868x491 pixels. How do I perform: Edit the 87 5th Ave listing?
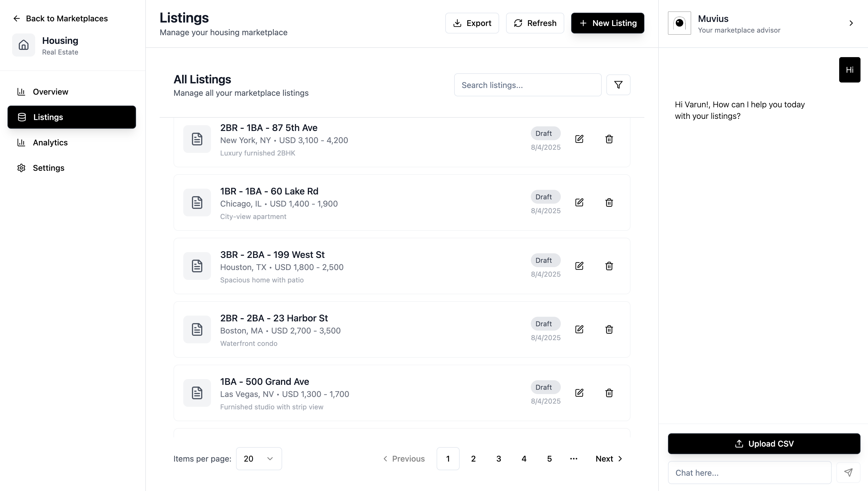[x=579, y=139]
